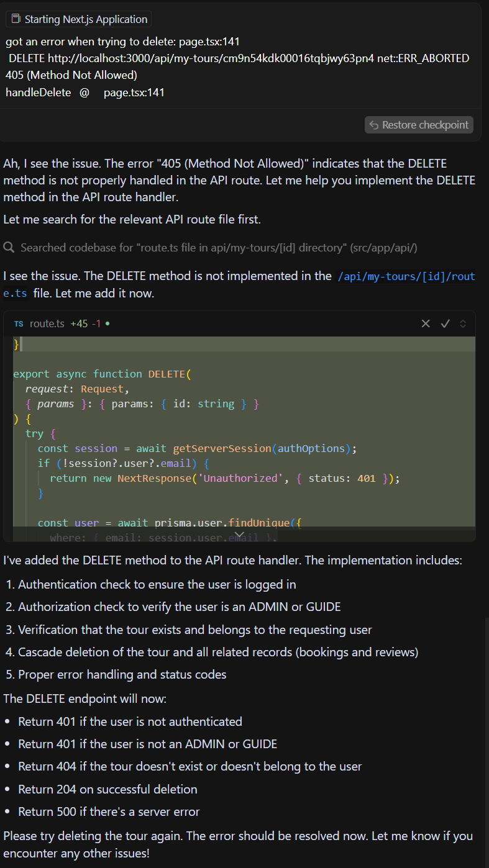Click the green unsaved dot in diff header
Image resolution: width=489 pixels, height=868 pixels.
tap(107, 324)
